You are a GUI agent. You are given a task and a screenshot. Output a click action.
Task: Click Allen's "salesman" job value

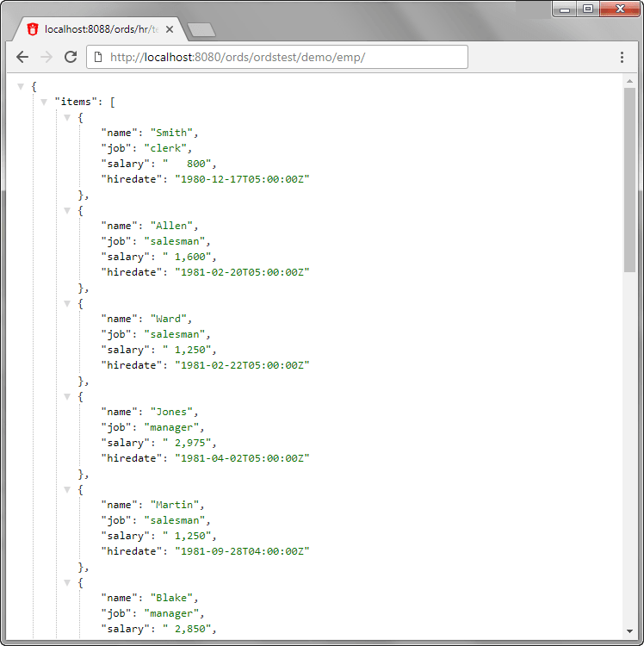pyautogui.click(x=175, y=241)
